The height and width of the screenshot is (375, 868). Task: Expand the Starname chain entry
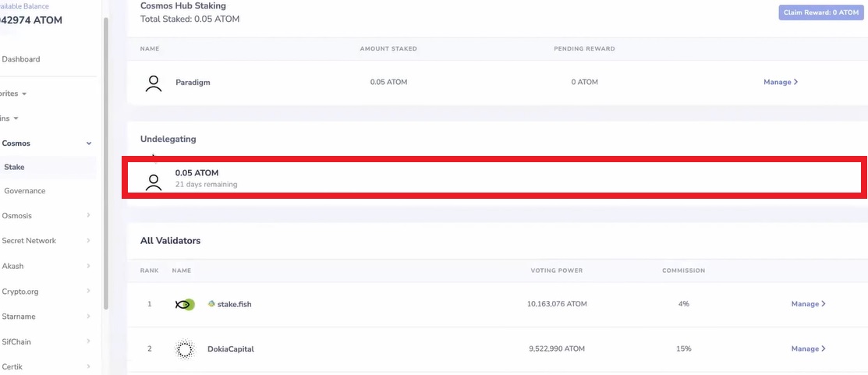tap(47, 317)
